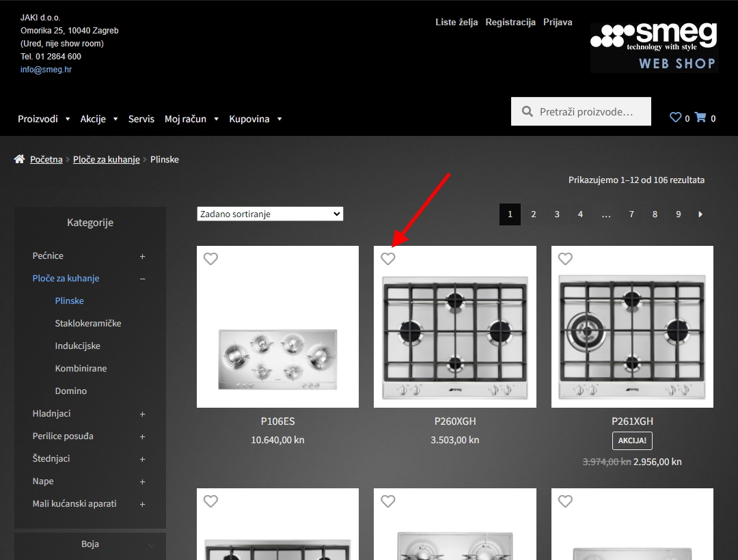Click the search magnifier icon
This screenshot has height=560, width=738.
click(x=527, y=111)
